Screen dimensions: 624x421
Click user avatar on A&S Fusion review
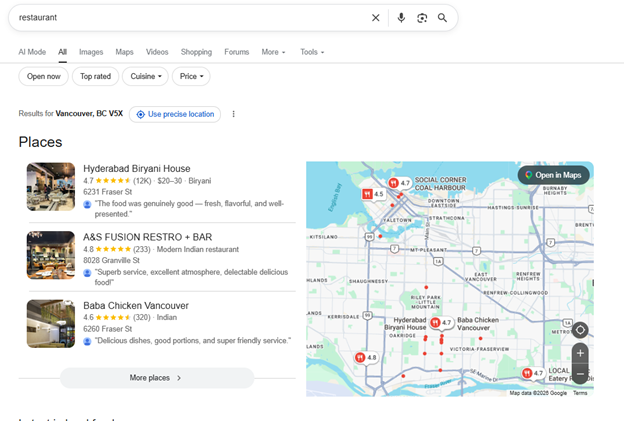point(87,273)
